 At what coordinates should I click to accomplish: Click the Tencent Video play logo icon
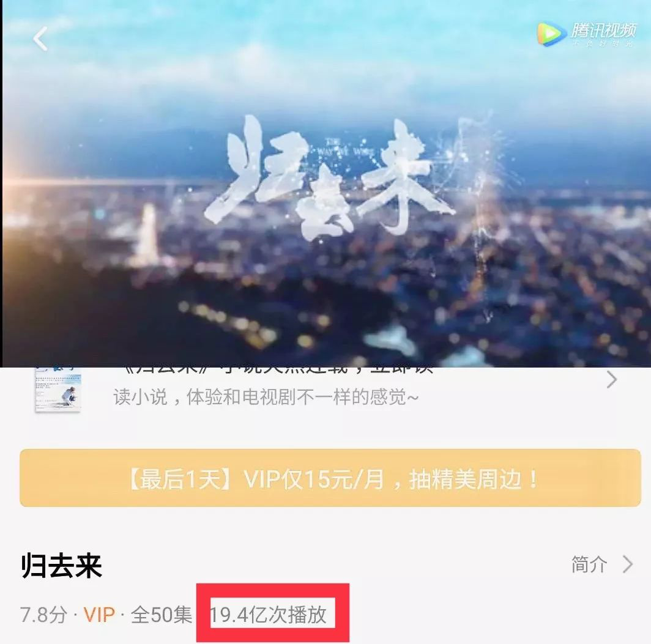point(551,34)
